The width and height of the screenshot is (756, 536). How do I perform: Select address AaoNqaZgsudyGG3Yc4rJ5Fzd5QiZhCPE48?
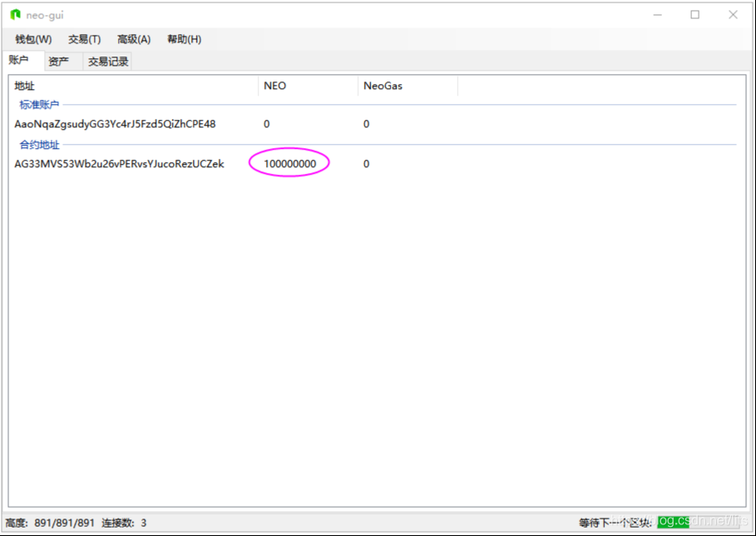[115, 124]
